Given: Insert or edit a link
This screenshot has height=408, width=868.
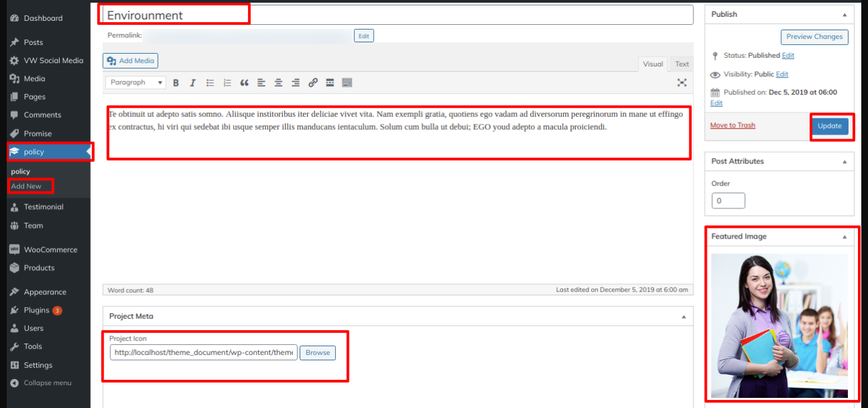Looking at the screenshot, I should [312, 83].
